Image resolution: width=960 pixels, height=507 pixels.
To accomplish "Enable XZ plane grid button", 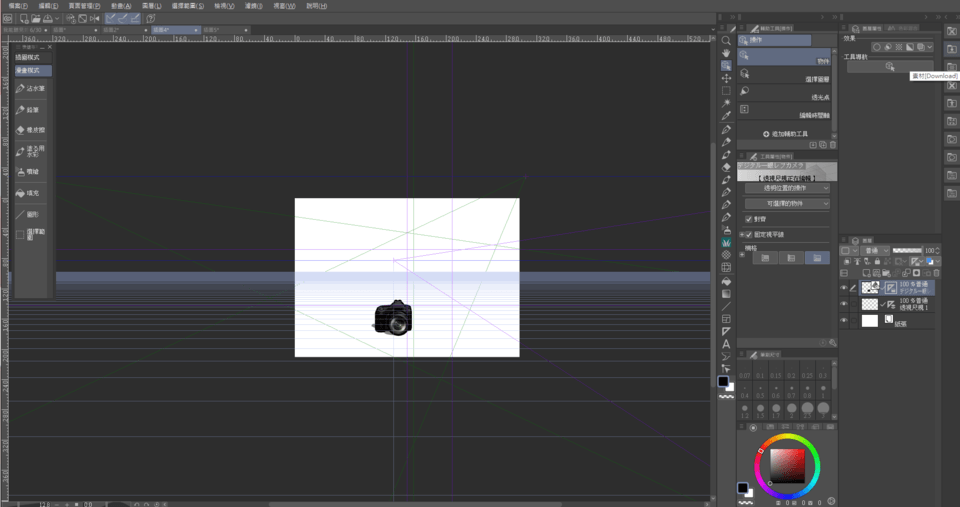I will (x=817, y=258).
